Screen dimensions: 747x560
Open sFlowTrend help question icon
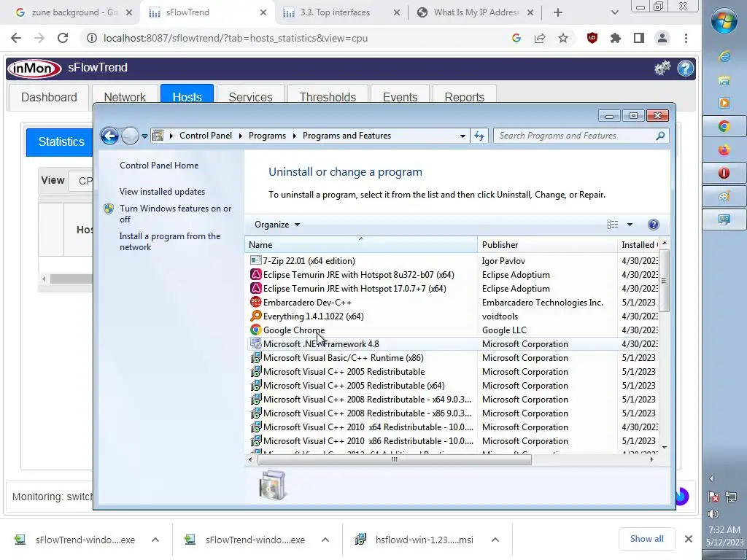(x=686, y=68)
